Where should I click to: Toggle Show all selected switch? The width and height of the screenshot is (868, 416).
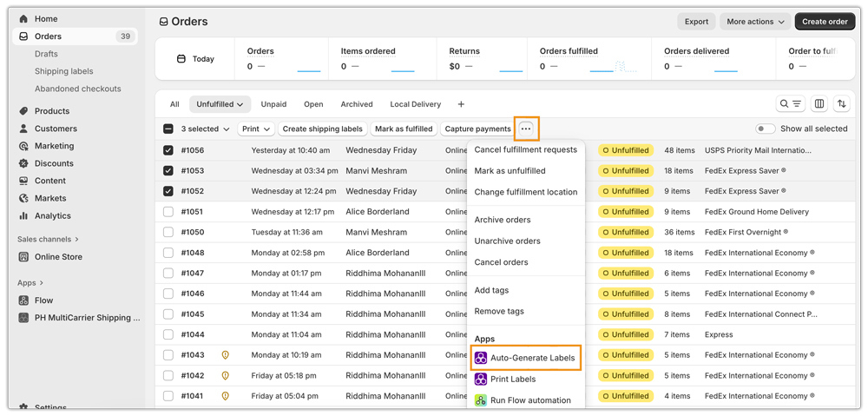pyautogui.click(x=765, y=129)
